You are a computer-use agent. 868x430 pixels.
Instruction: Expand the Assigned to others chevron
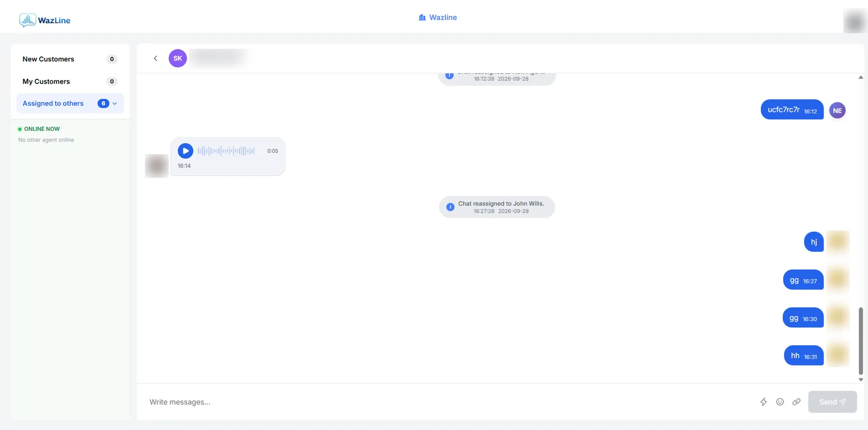coord(114,104)
